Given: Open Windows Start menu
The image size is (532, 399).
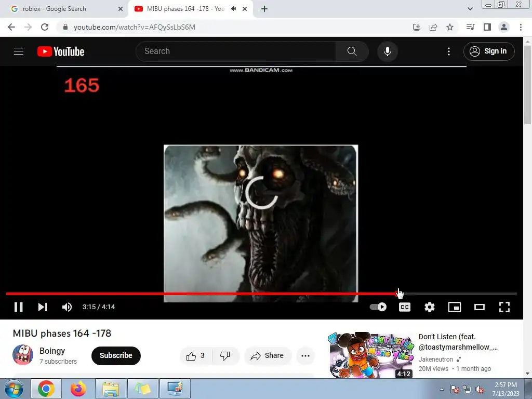Looking at the screenshot, I should pos(14,389).
